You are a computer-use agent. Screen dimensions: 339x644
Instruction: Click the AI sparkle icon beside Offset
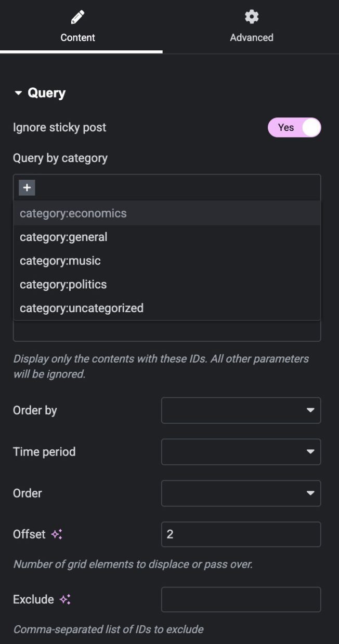(x=57, y=534)
